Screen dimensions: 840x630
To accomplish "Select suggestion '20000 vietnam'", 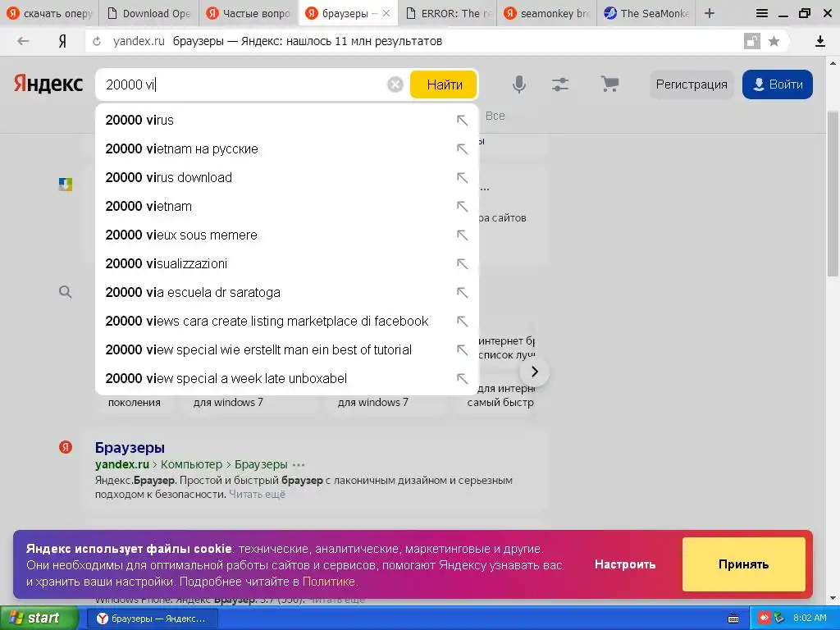I will 286,206.
